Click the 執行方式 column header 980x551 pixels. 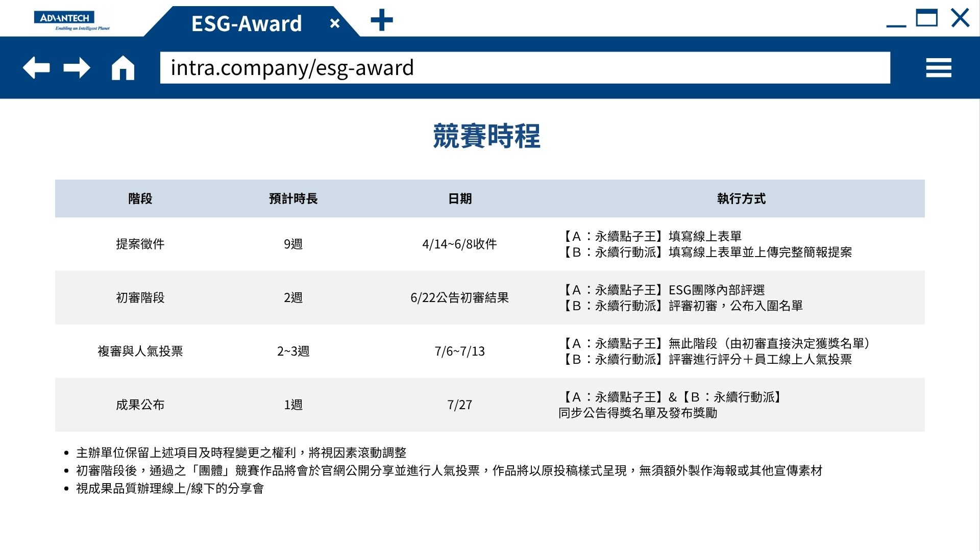[741, 198]
